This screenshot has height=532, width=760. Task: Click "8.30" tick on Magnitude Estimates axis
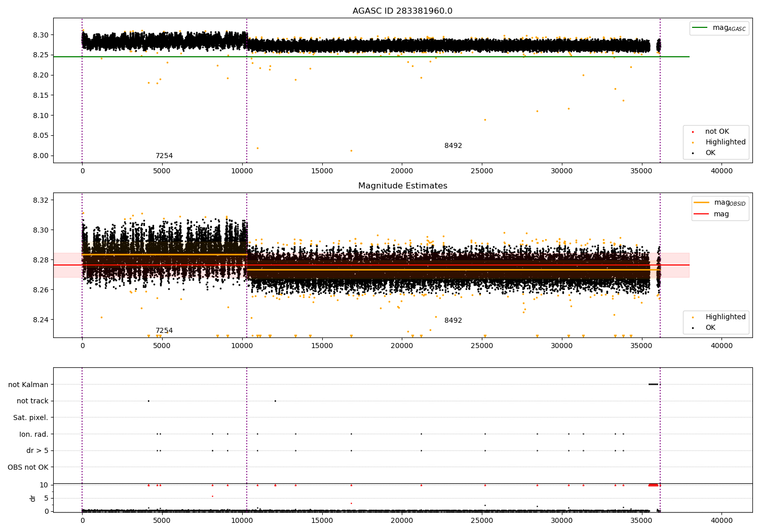[41, 230]
